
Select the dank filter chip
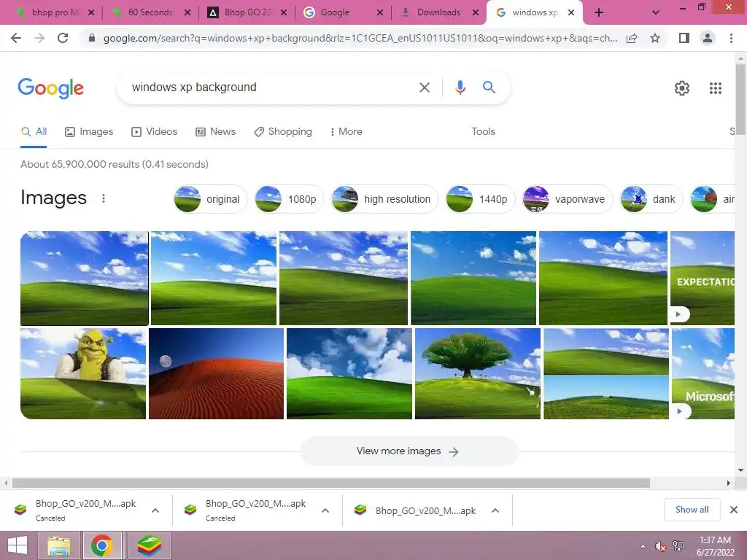coord(651,199)
